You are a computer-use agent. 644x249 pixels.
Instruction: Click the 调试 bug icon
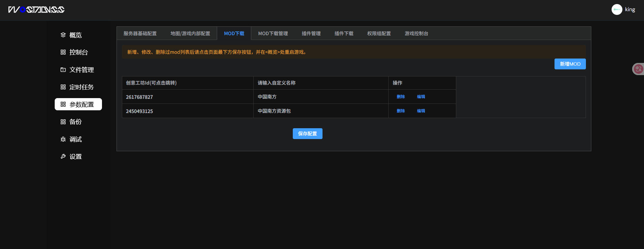(63, 139)
